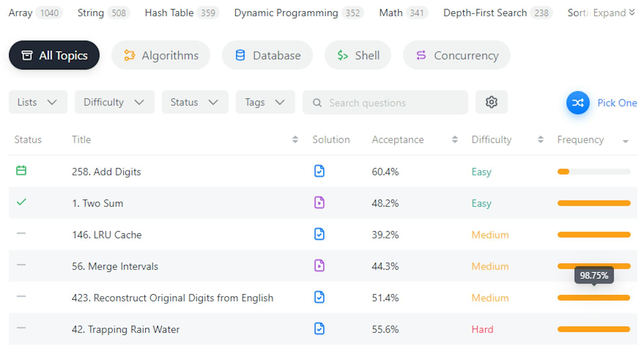Open the Difficulty dropdown filter
The image size is (644, 349).
tap(114, 102)
